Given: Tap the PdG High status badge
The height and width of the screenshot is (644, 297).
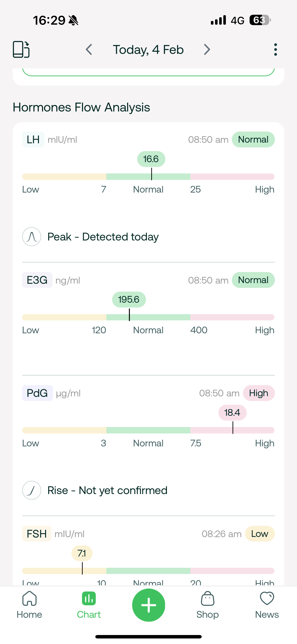Looking at the screenshot, I should click(259, 393).
